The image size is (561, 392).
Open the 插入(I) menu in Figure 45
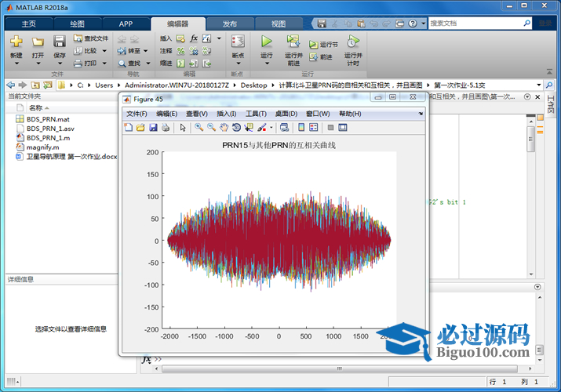click(x=226, y=114)
